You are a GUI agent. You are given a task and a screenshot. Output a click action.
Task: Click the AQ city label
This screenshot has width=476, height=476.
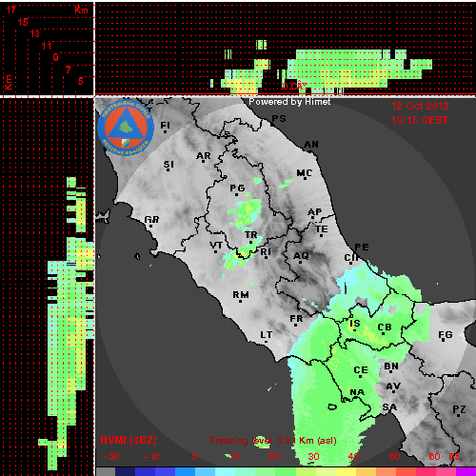pos(301,256)
